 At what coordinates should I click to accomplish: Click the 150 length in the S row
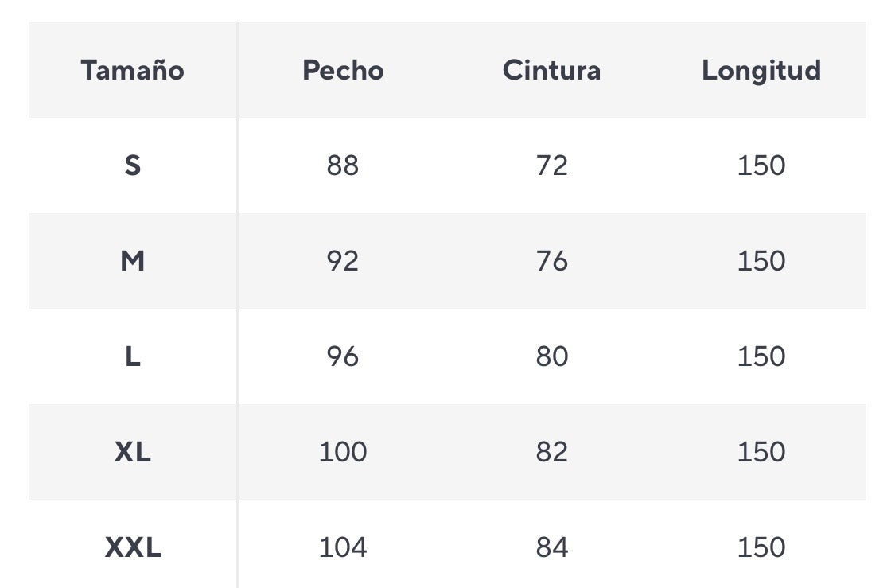761,165
